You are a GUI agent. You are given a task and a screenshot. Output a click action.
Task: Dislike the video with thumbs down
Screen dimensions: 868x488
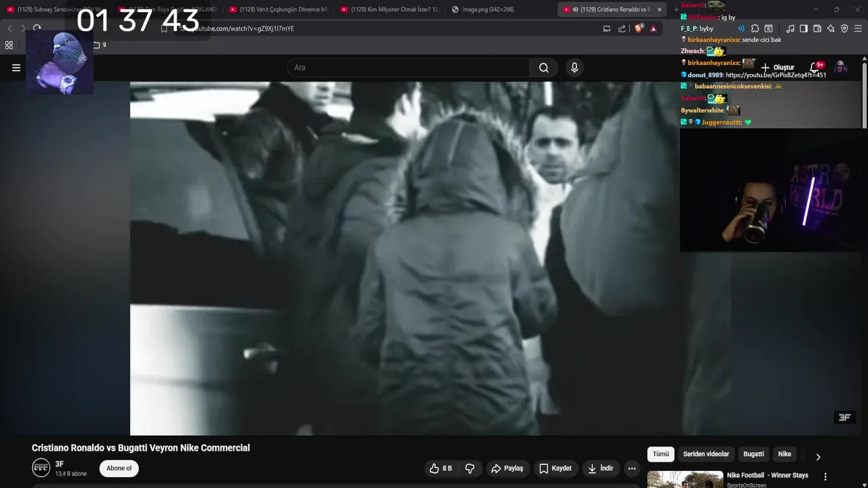click(469, 468)
